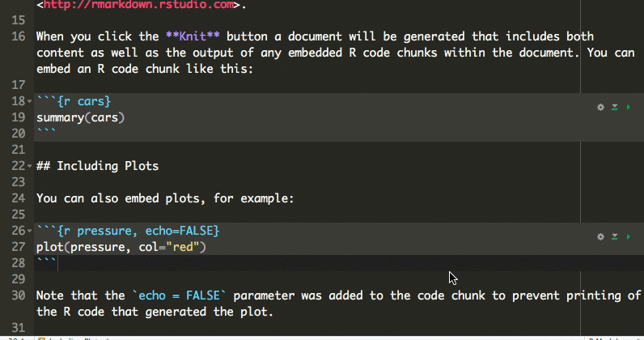
Task: Select the ## Including Plots heading line
Action: [x=97, y=166]
